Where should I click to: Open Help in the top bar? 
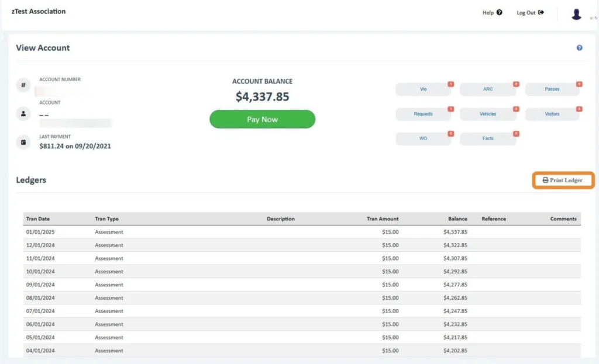coord(491,13)
